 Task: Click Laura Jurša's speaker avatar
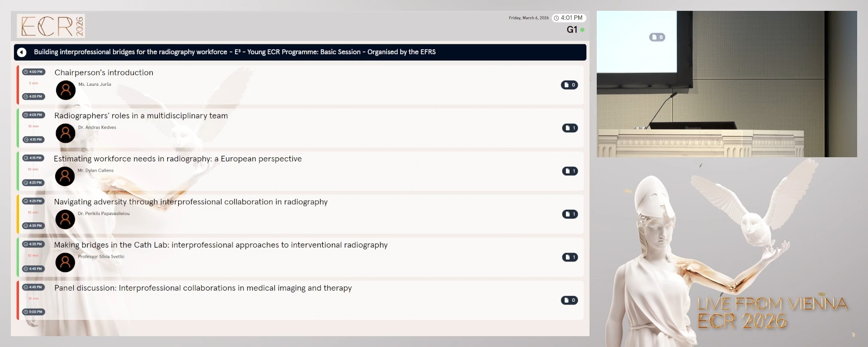(x=66, y=90)
